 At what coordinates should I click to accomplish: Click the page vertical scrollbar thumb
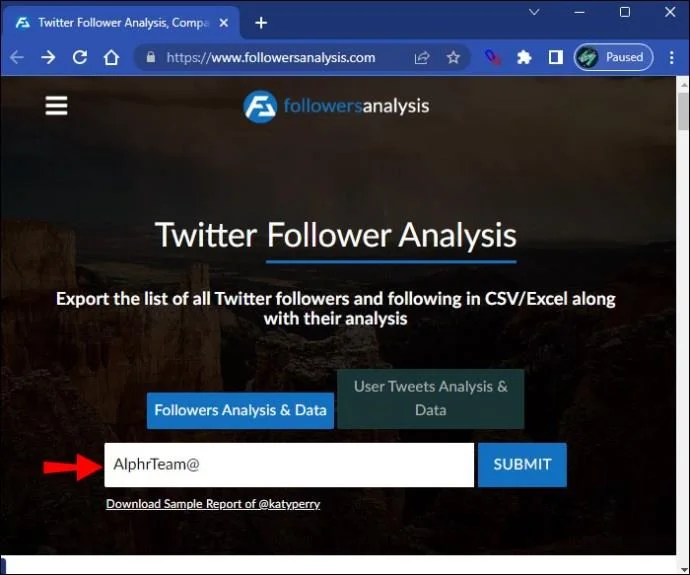tap(683, 111)
